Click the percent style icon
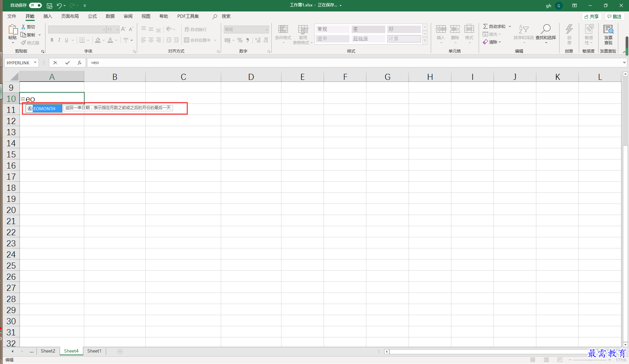629x364 pixels. point(240,40)
